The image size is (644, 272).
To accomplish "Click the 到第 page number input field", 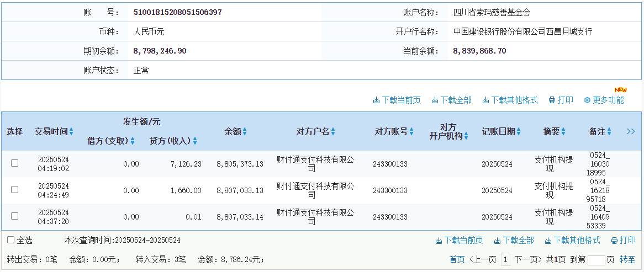I will pos(597,260).
